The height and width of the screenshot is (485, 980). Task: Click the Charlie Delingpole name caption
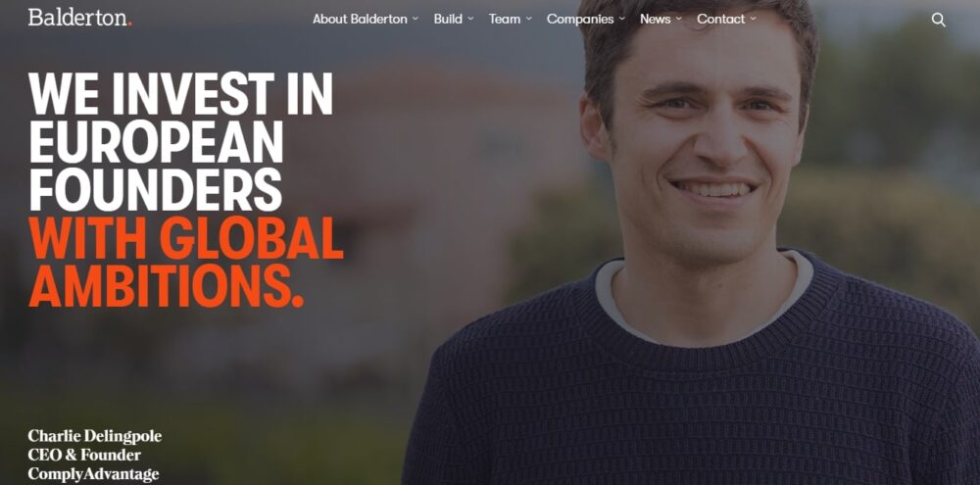[x=94, y=436]
